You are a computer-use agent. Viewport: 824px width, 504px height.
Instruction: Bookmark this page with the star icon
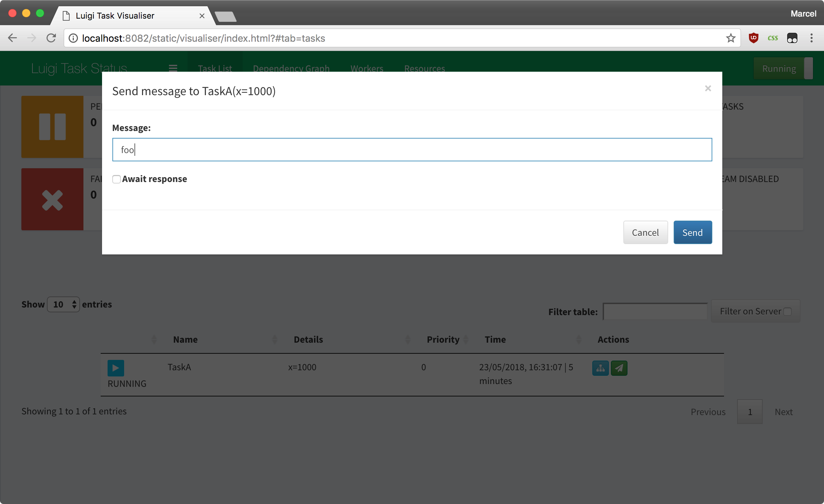731,38
